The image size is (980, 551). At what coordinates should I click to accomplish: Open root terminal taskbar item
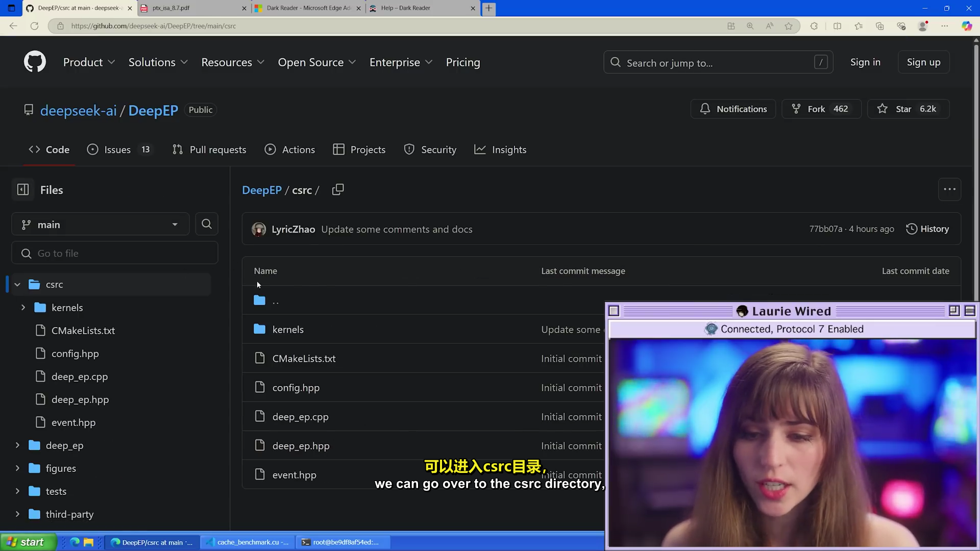(x=343, y=542)
